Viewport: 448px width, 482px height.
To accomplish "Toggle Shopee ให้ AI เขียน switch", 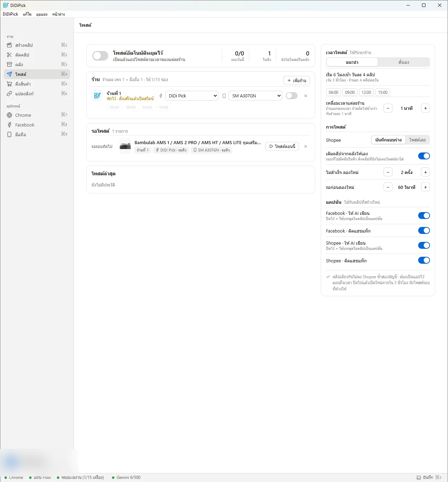I will pos(424,245).
